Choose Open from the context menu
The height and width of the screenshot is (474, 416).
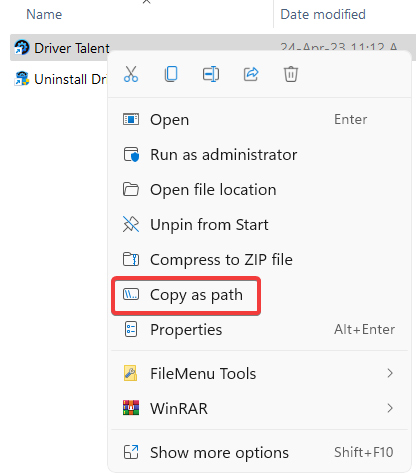(x=259, y=119)
